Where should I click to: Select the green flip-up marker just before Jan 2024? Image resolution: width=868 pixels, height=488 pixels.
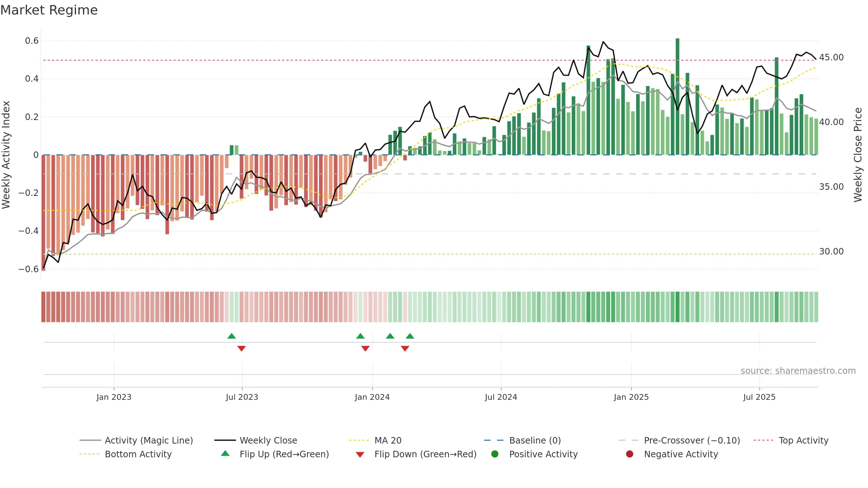[x=360, y=336]
